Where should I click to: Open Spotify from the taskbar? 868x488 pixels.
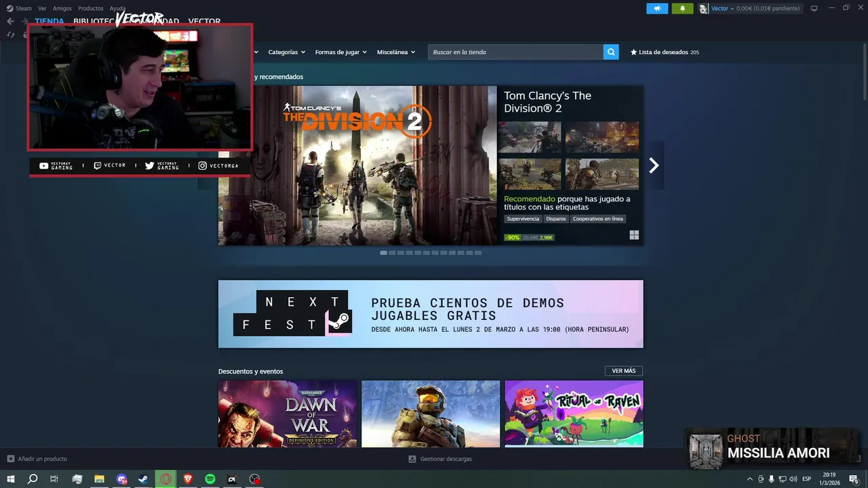[210, 479]
